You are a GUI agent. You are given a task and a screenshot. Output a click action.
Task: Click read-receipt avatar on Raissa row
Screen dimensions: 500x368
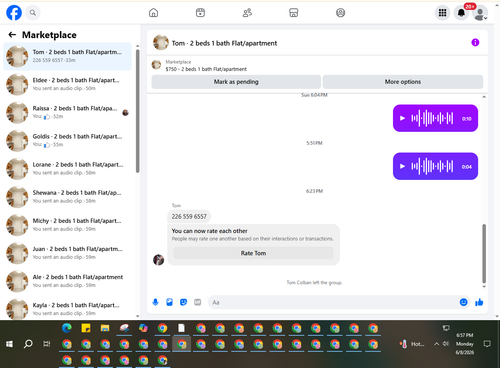pos(125,113)
